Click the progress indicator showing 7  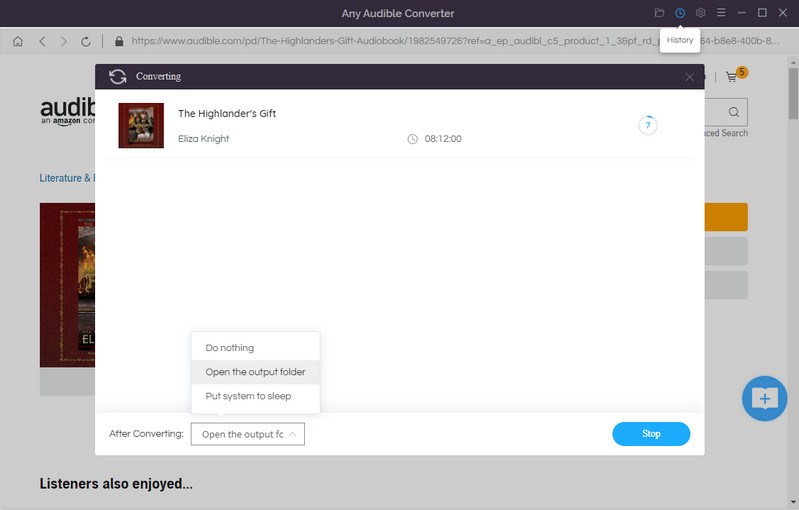[648, 125]
